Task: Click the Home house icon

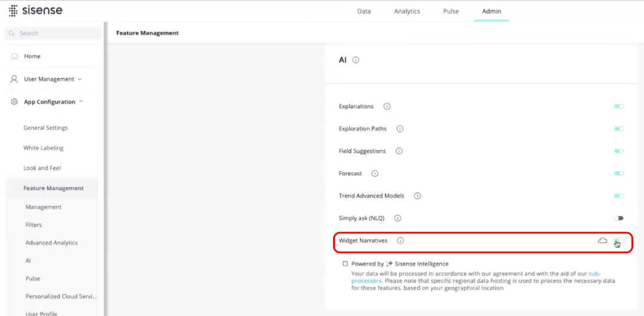Action: (14, 56)
